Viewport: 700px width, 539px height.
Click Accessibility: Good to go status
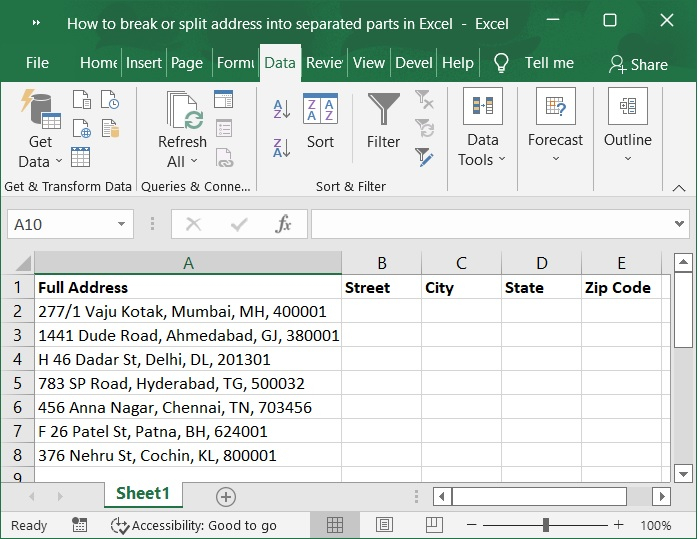[194, 525]
